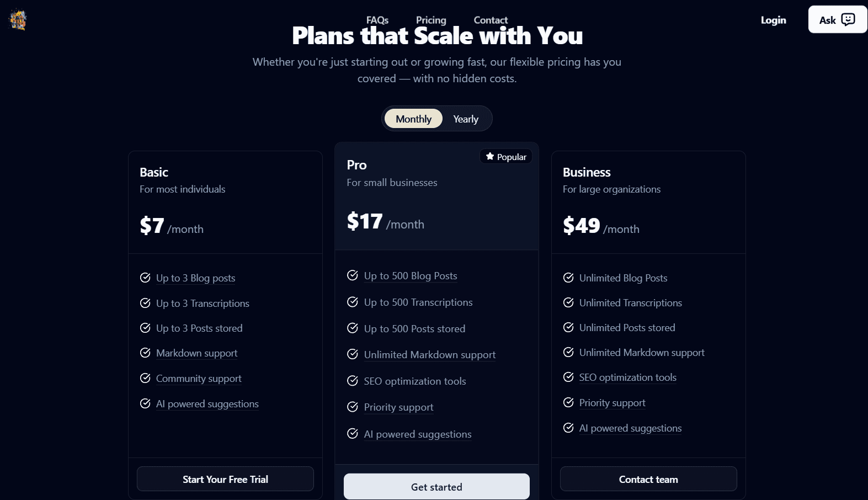Click check icon beside Pro's SEO optimization tools
The width and height of the screenshot is (868, 500).
point(353,381)
